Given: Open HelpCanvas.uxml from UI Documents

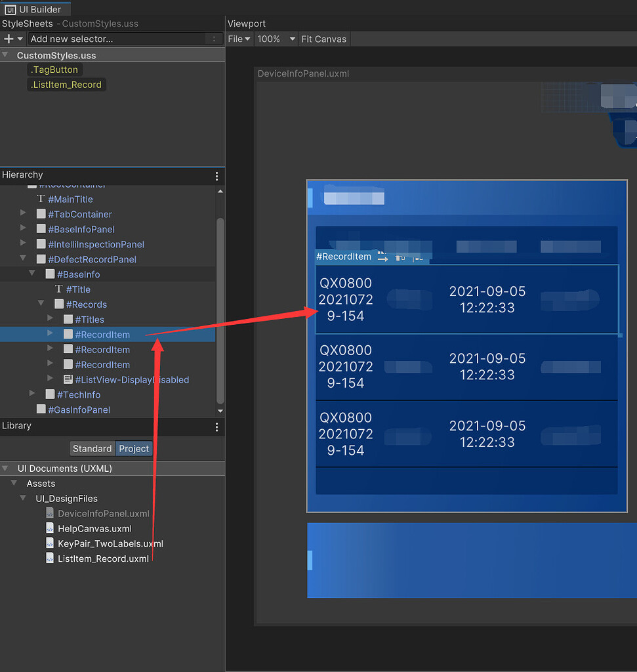Looking at the screenshot, I should tap(94, 528).
